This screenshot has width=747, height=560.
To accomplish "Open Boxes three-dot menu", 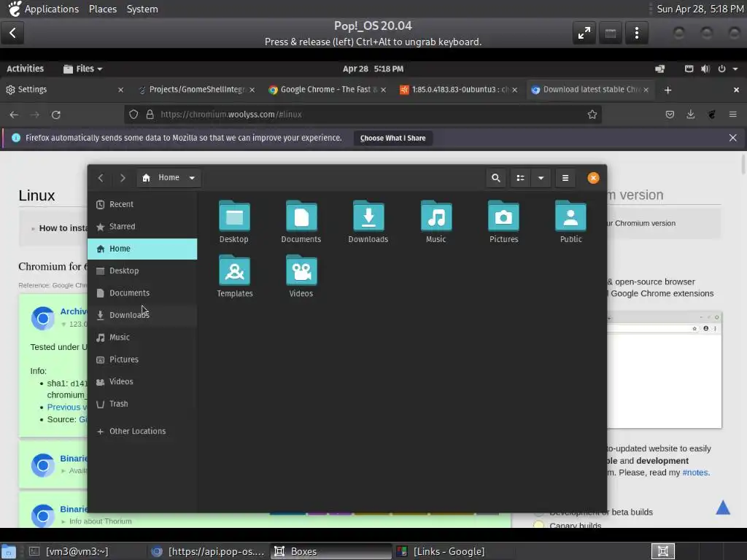I will [x=636, y=33].
